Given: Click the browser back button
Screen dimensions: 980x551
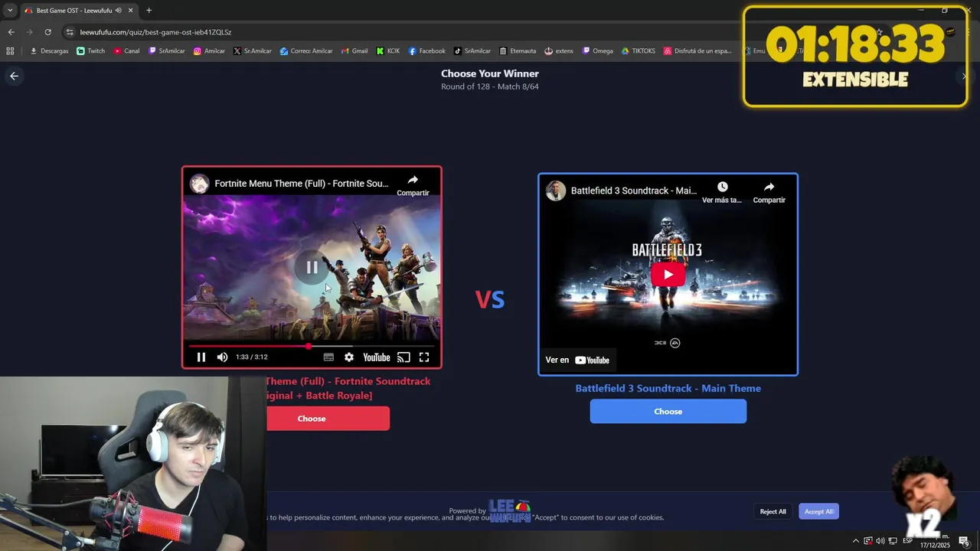Looking at the screenshot, I should point(11,32).
